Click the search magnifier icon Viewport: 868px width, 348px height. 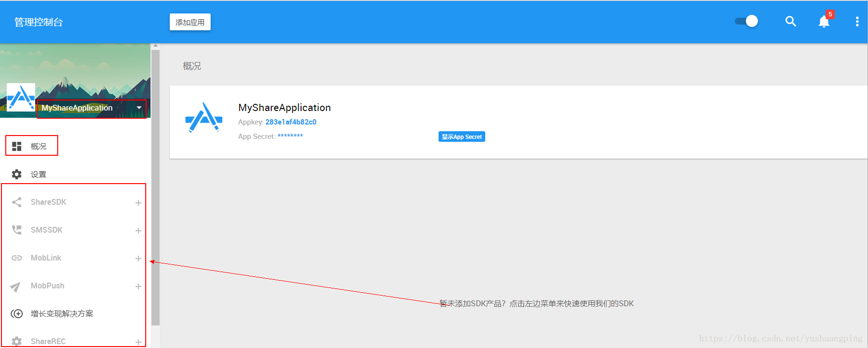pos(791,22)
